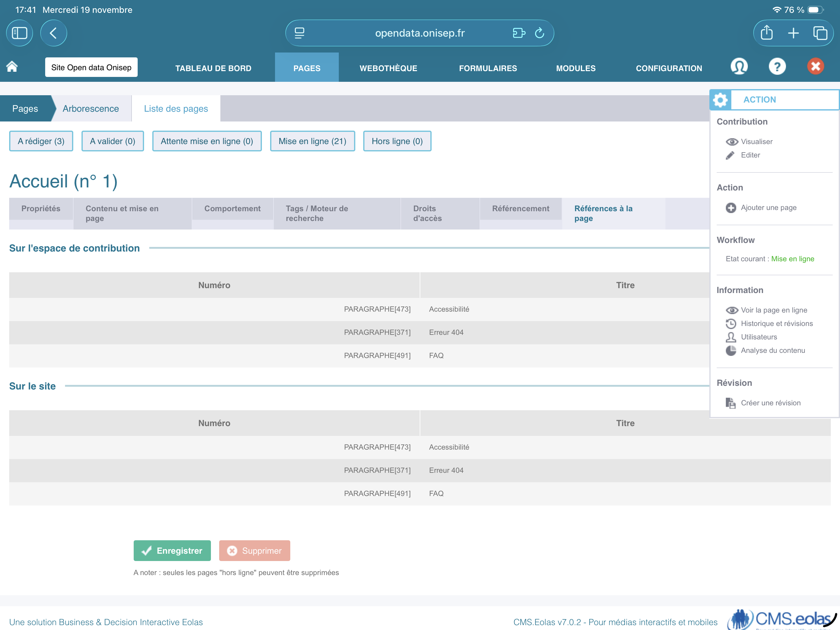Filter pages by A rédiger (3)
This screenshot has height=630, width=840.
coord(41,141)
